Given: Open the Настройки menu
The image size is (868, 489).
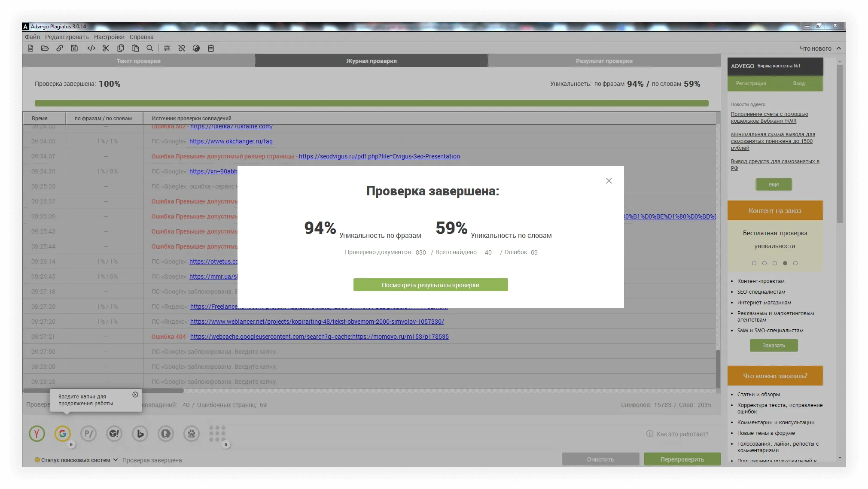Looking at the screenshot, I should tap(109, 37).
